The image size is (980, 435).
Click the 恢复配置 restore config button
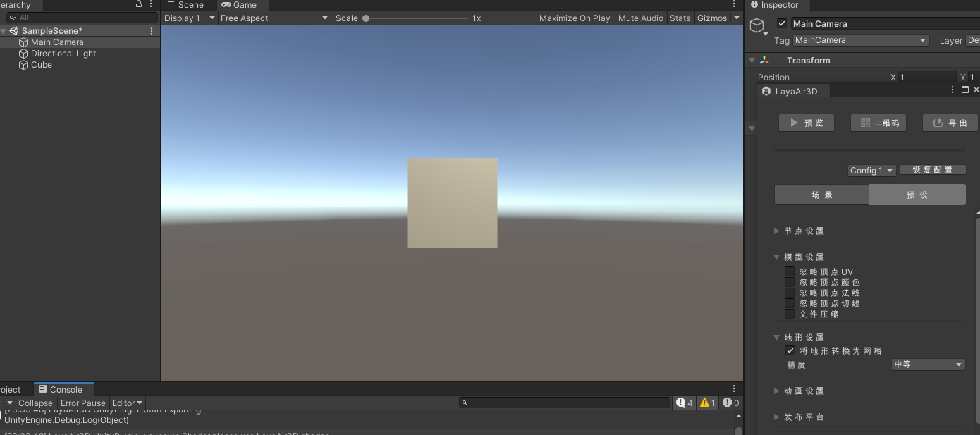point(933,170)
